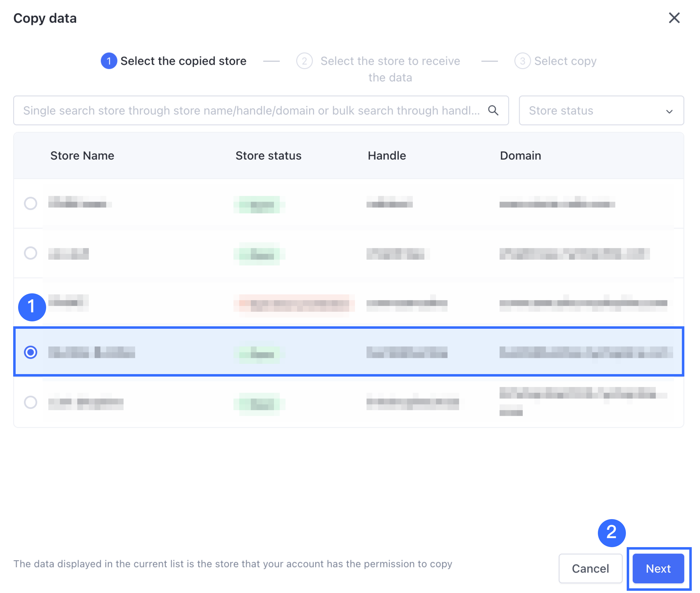Click the Store Name column header
The image size is (700, 593).
tap(82, 156)
